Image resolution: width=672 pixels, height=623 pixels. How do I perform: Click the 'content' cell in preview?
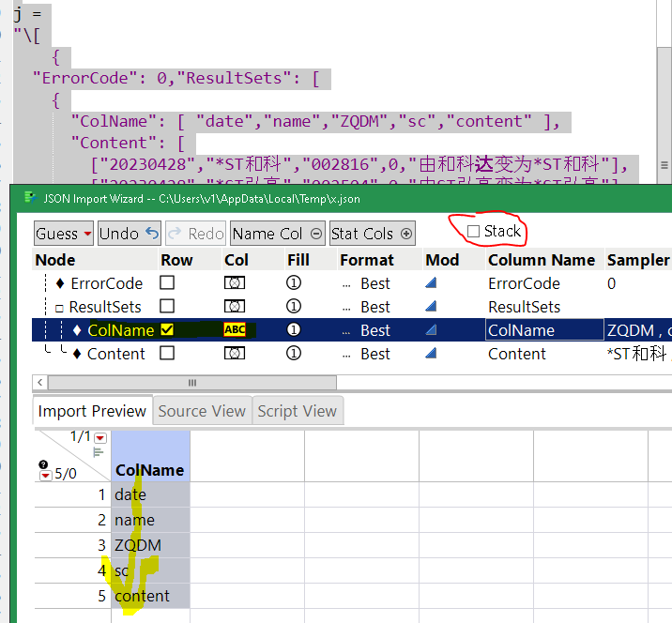(150, 596)
